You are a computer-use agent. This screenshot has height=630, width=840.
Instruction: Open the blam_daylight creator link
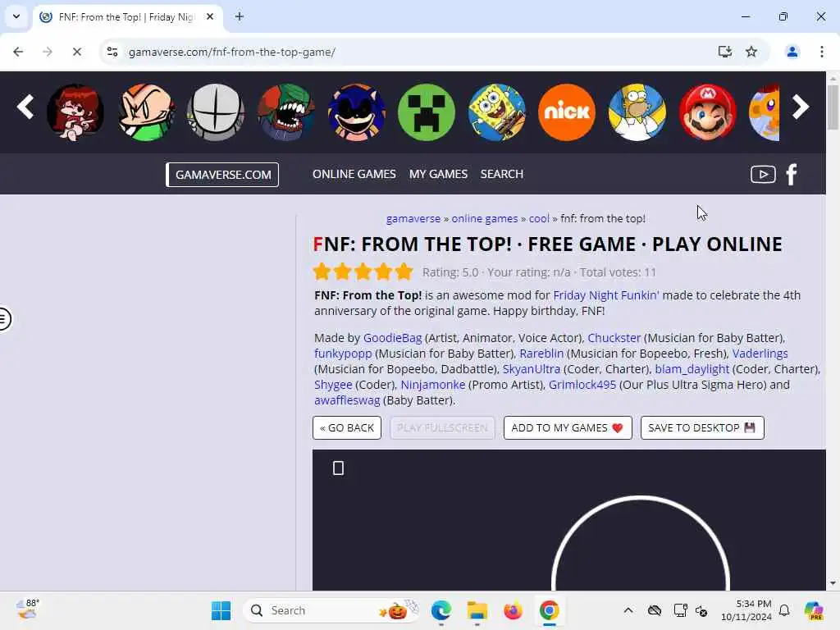pos(692,369)
